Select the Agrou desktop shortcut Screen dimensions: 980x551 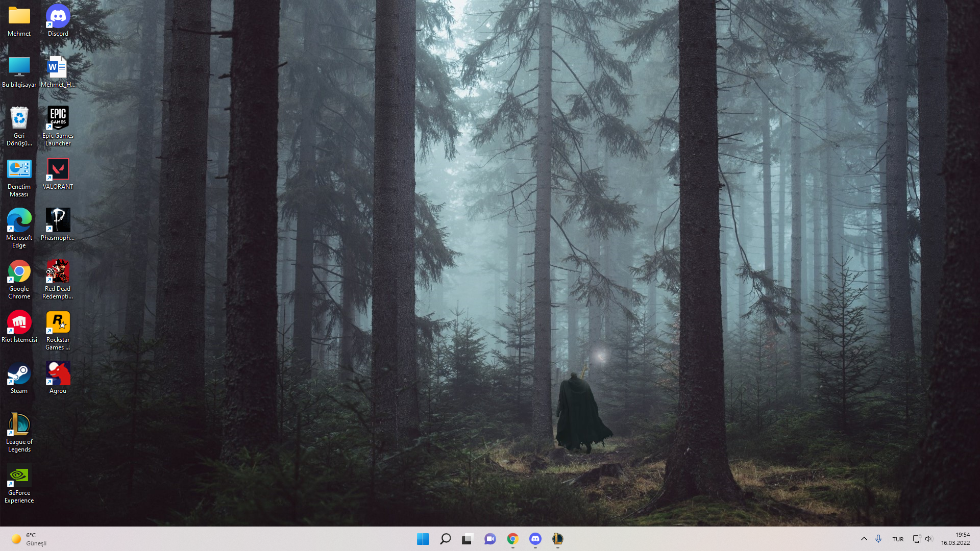[x=58, y=379]
